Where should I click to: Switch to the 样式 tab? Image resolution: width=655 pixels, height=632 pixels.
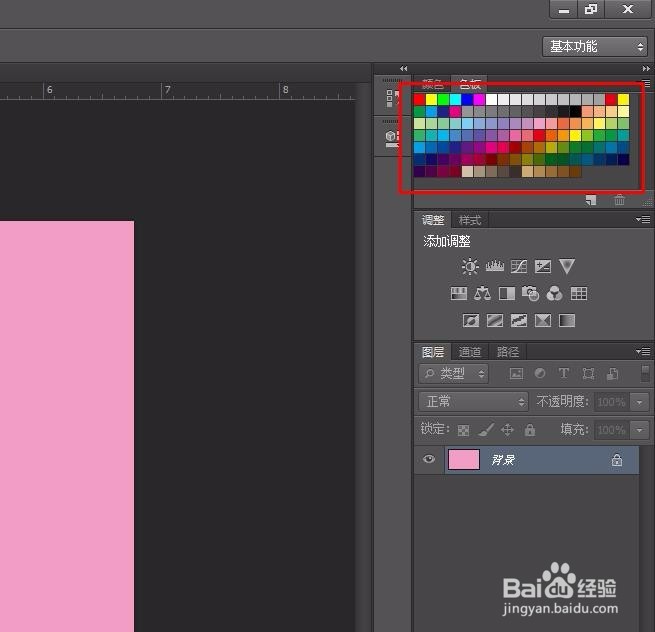point(470,220)
